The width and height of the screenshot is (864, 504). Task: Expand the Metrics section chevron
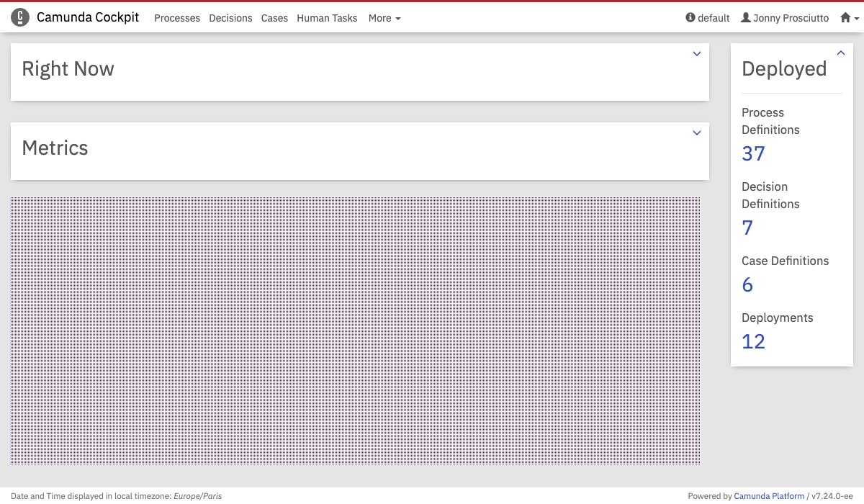tap(696, 133)
